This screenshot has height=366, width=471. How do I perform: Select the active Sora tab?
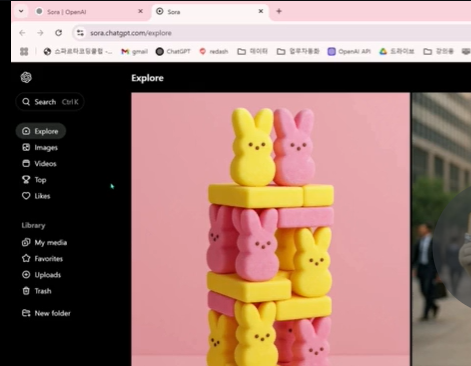(x=210, y=12)
